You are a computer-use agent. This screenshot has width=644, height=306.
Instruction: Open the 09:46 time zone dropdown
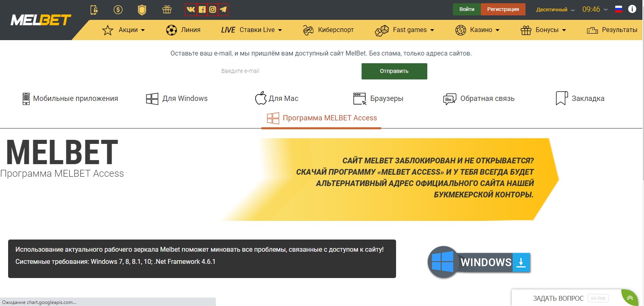point(595,9)
